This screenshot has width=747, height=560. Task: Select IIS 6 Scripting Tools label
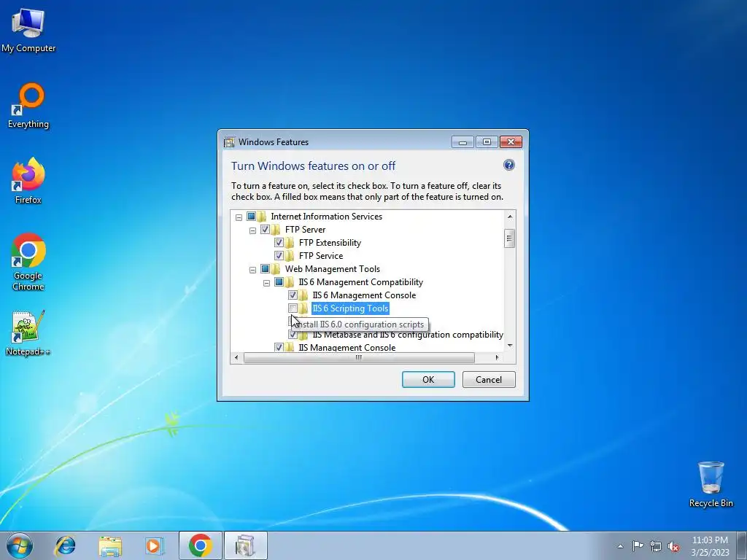tap(350, 308)
